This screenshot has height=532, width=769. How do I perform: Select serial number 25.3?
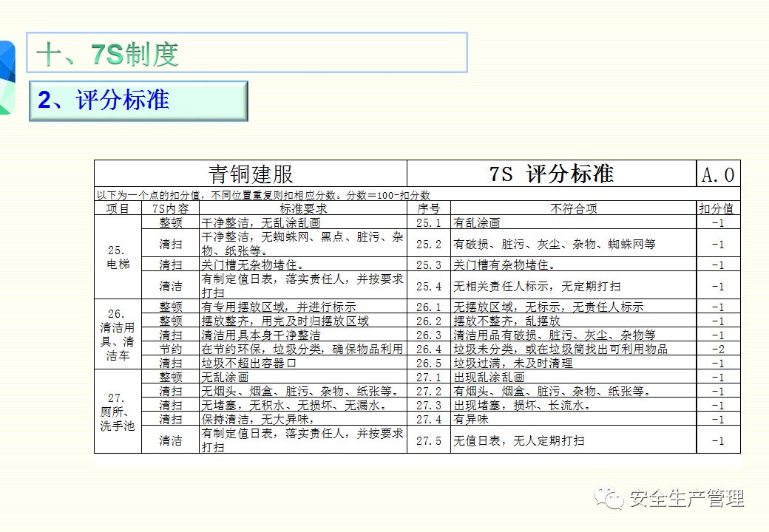(x=429, y=265)
